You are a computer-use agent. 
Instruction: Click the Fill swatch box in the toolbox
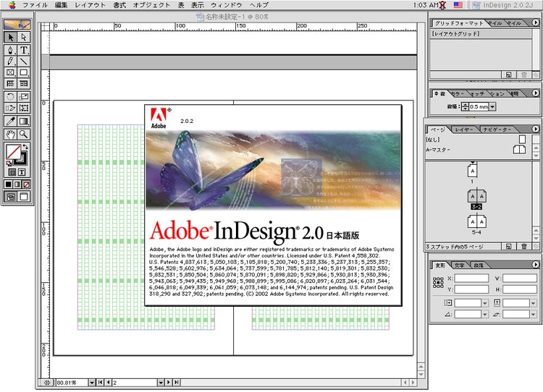(14, 152)
